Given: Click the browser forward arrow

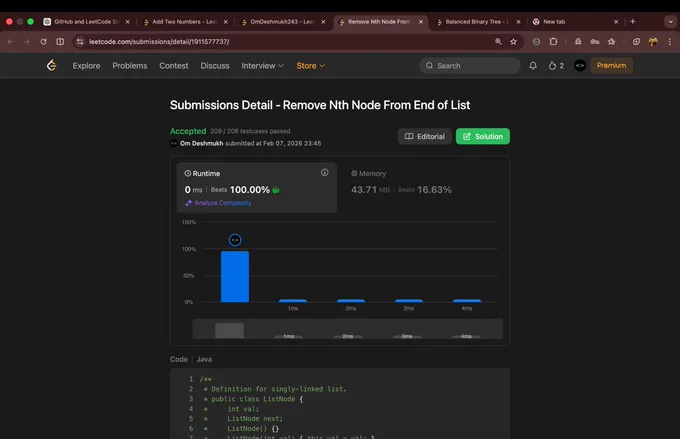Looking at the screenshot, I should click(x=27, y=42).
